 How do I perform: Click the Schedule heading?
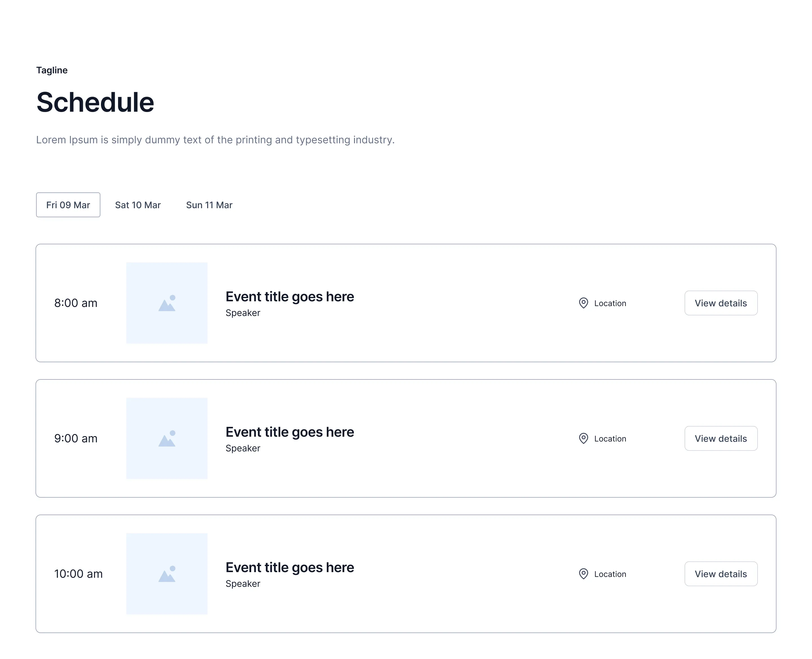pos(95,102)
